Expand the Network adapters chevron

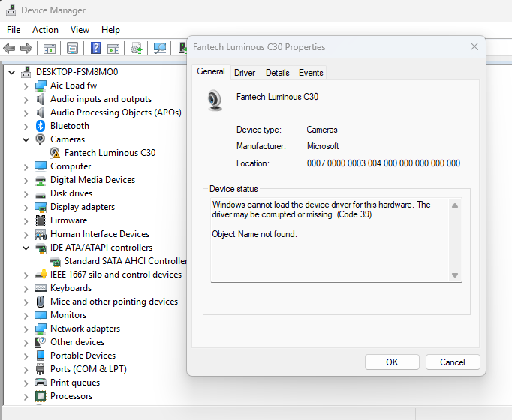[26, 329]
